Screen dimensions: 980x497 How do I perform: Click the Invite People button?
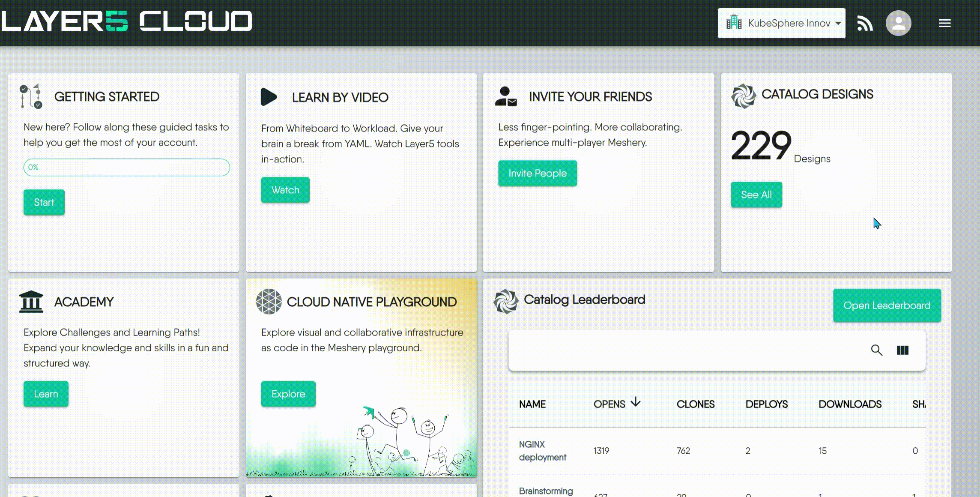pyautogui.click(x=537, y=173)
